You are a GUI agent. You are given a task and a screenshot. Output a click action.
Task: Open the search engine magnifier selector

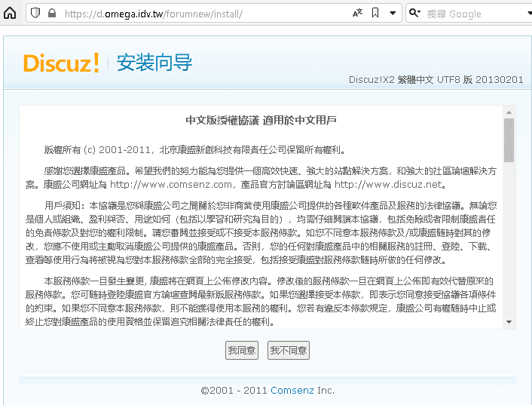(x=414, y=13)
